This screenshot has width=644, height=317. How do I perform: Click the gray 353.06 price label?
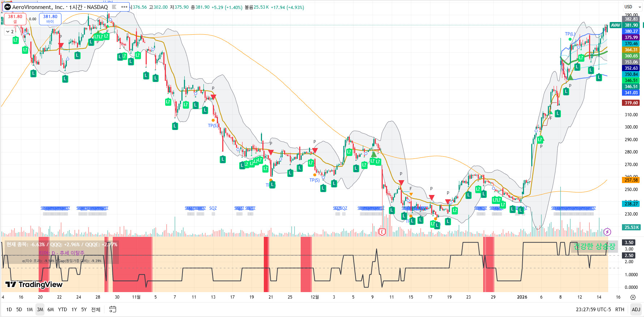[631, 62]
